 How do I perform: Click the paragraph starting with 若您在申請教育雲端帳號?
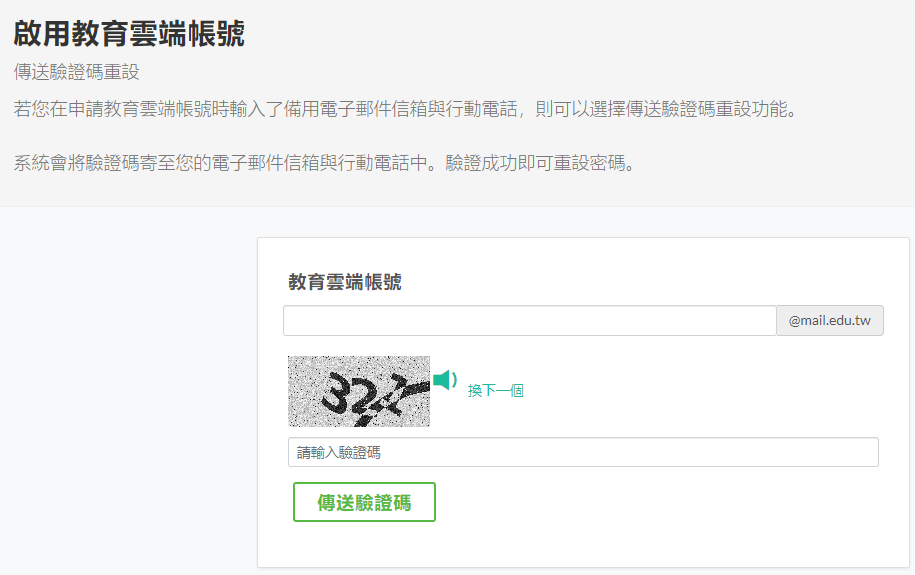pyautogui.click(x=406, y=109)
